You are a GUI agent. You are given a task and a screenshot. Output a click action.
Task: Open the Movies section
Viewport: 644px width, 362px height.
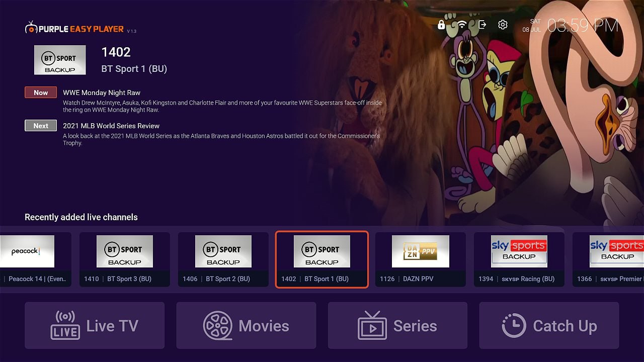(246, 325)
